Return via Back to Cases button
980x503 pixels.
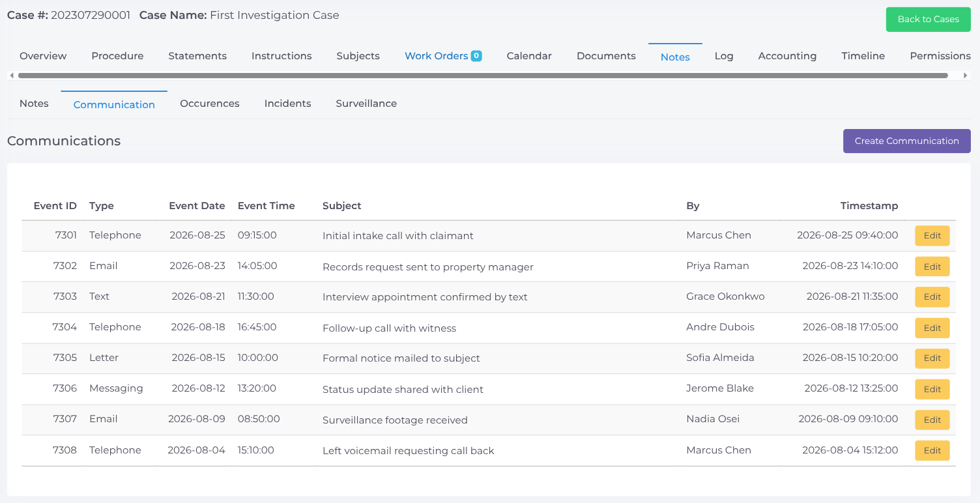[928, 20]
